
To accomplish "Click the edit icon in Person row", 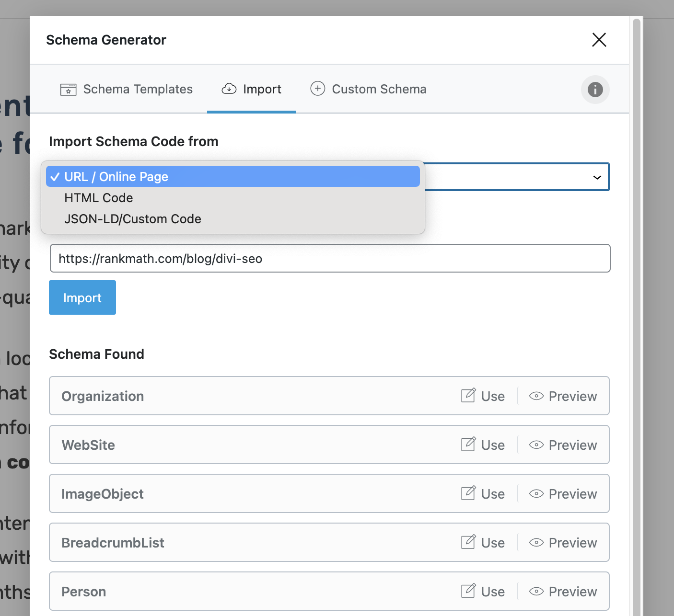I will 468,591.
